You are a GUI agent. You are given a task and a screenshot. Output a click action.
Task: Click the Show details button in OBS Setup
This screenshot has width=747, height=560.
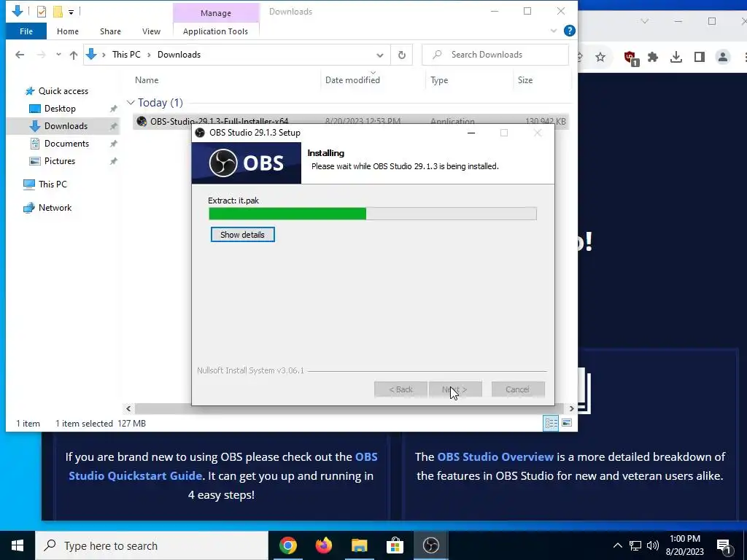click(x=242, y=235)
